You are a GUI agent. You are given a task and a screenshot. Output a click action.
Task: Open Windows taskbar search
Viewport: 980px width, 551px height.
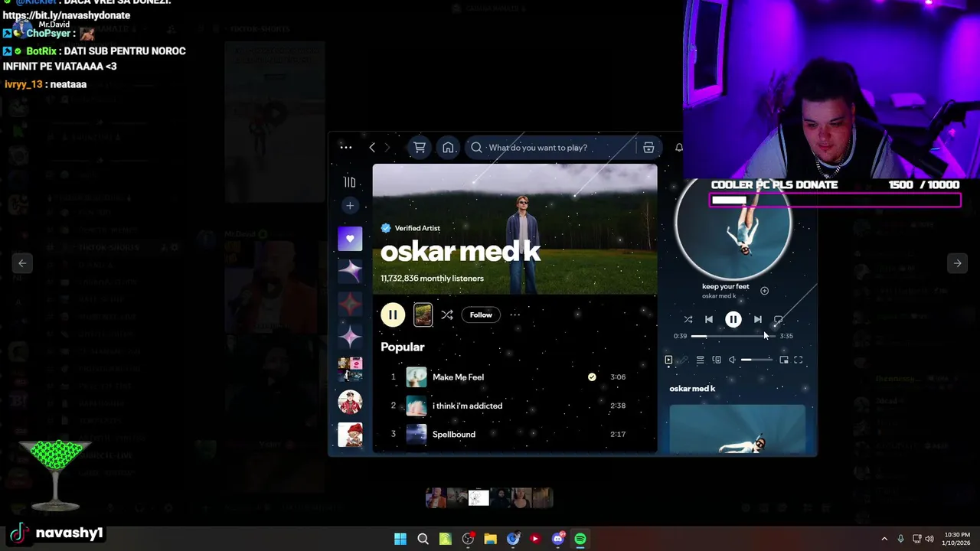tap(423, 540)
